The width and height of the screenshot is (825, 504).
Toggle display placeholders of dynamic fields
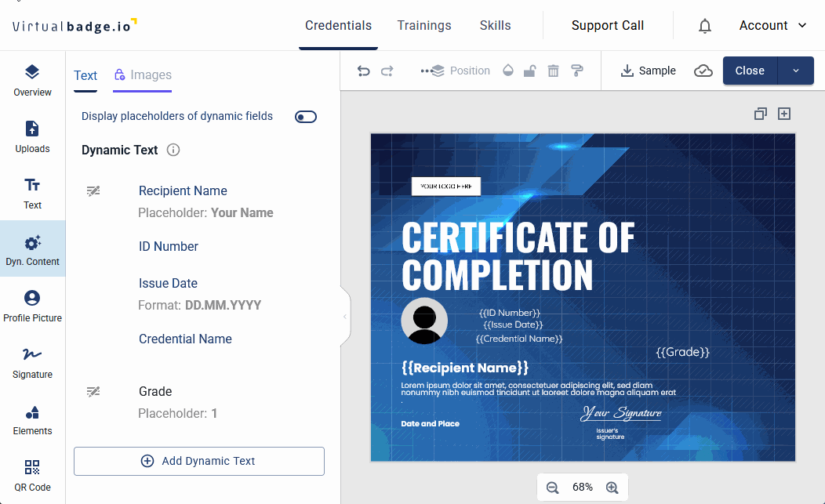click(x=306, y=117)
